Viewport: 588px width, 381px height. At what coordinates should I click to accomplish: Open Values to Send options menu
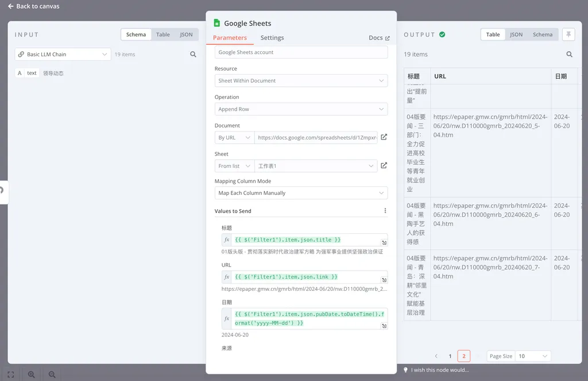(385, 210)
